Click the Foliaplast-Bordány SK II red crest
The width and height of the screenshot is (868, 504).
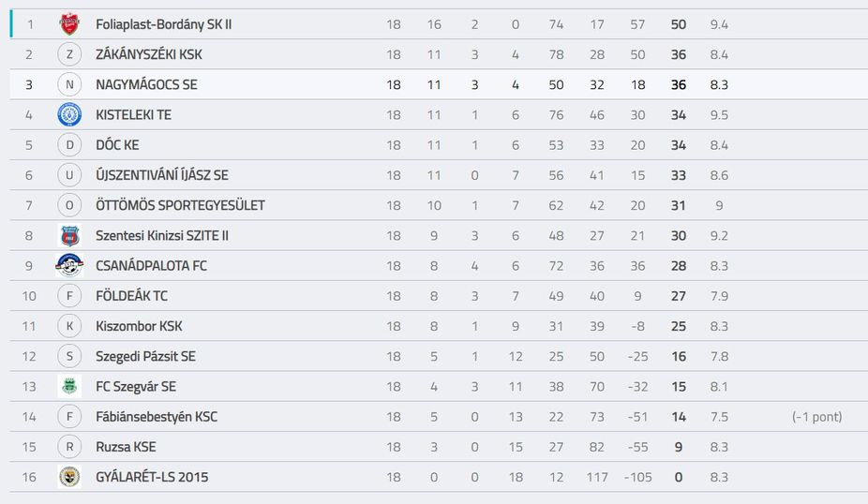click(x=69, y=24)
